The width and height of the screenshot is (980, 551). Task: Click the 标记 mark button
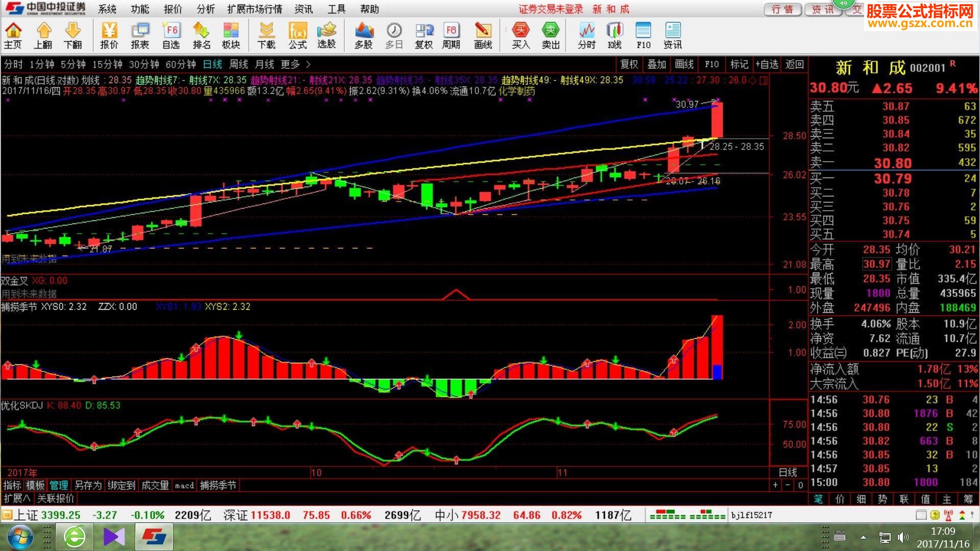(739, 64)
